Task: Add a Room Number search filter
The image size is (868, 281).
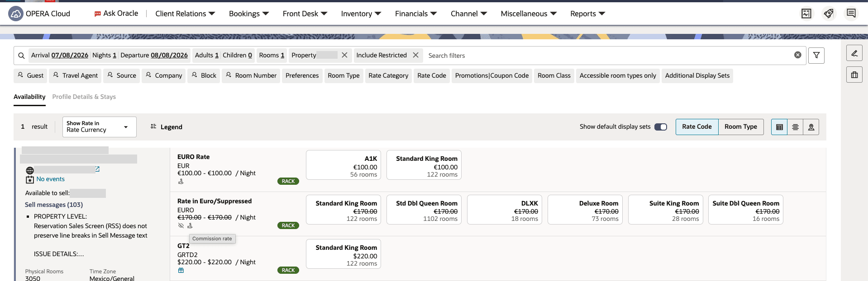Action: click(251, 75)
